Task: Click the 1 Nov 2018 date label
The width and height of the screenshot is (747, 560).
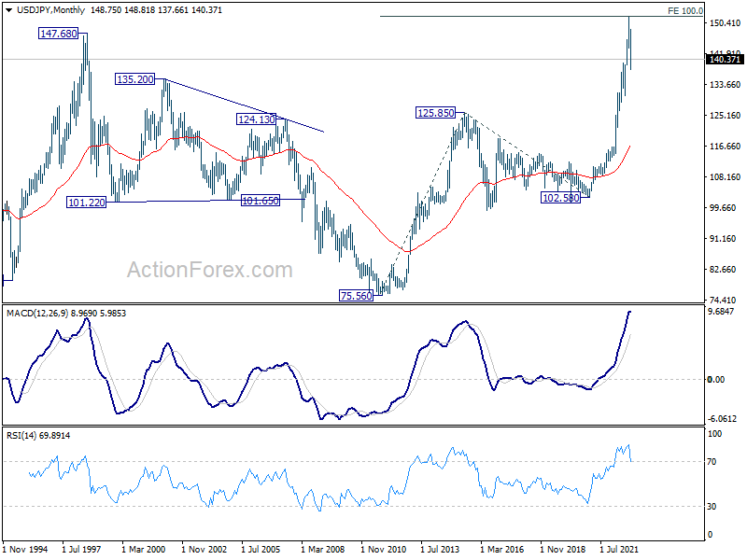Action: click(x=563, y=549)
